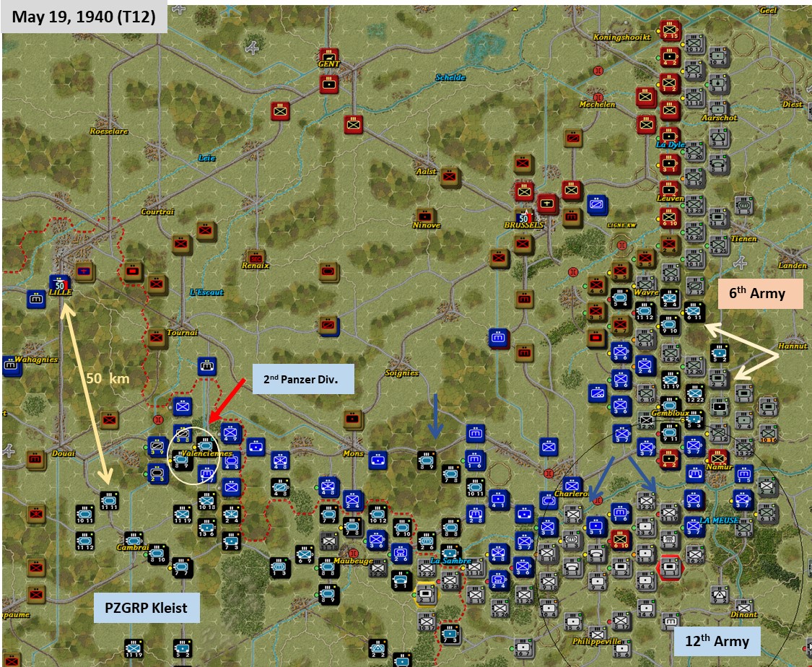The height and width of the screenshot is (667, 812).
Task: Select the German armor counter near Cambrai
Action: coord(134,540)
